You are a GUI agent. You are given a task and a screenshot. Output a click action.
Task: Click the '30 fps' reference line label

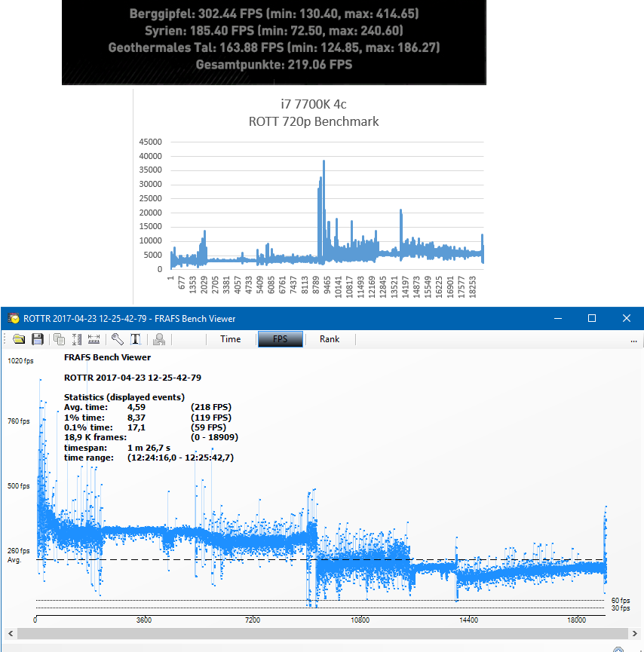[x=621, y=608]
